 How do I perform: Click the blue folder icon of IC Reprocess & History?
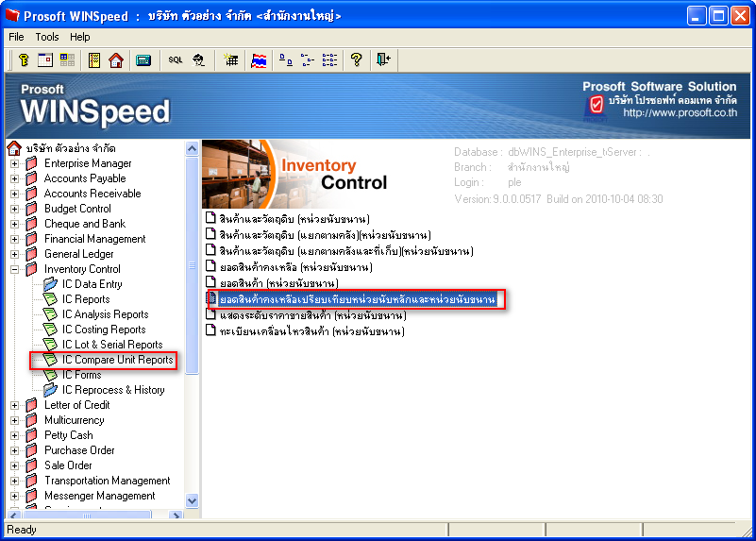pyautogui.click(x=50, y=390)
